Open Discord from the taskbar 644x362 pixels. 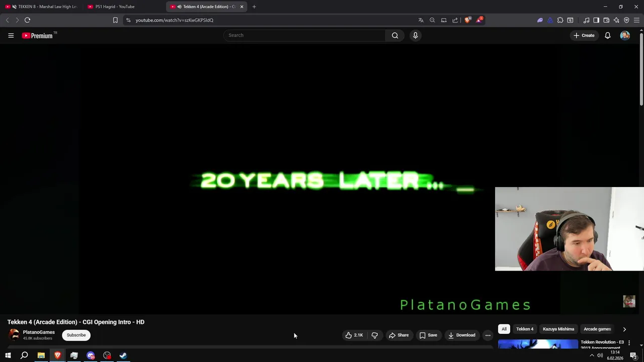91,355
